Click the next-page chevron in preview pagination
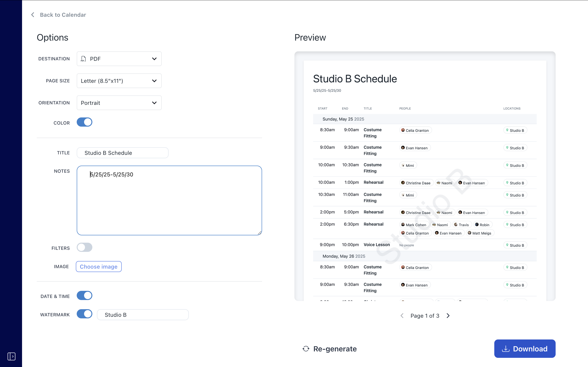The width and height of the screenshot is (588, 367). coord(448,316)
